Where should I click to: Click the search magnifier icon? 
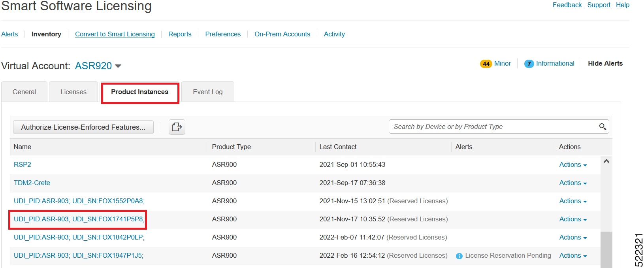[x=603, y=126]
